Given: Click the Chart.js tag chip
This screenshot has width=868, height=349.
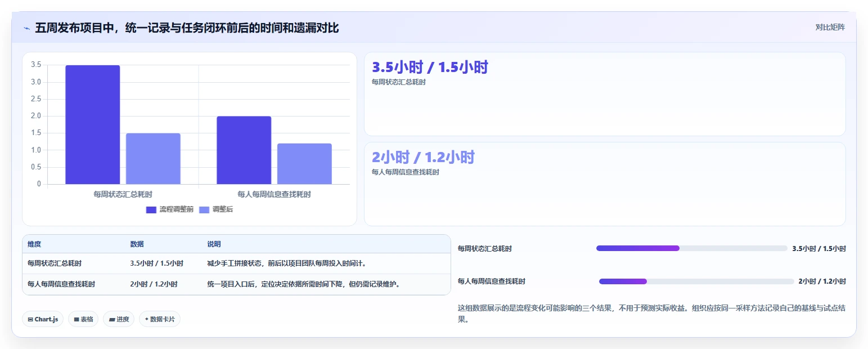Looking at the screenshot, I should [43, 319].
